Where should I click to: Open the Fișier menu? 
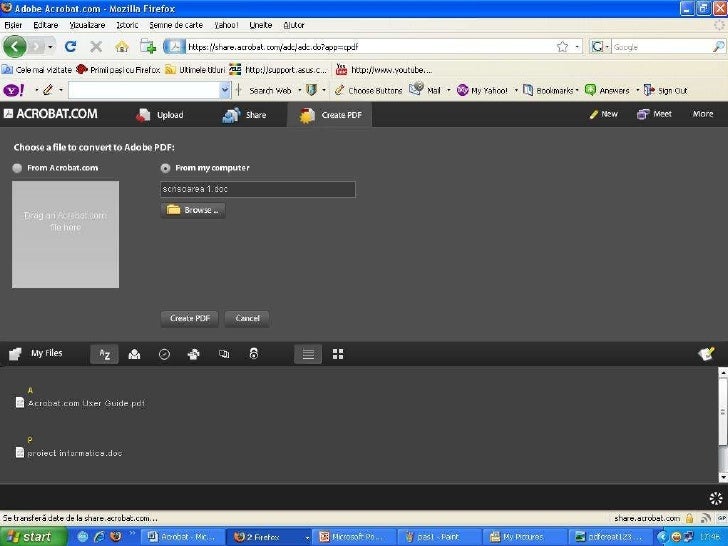click(13, 25)
